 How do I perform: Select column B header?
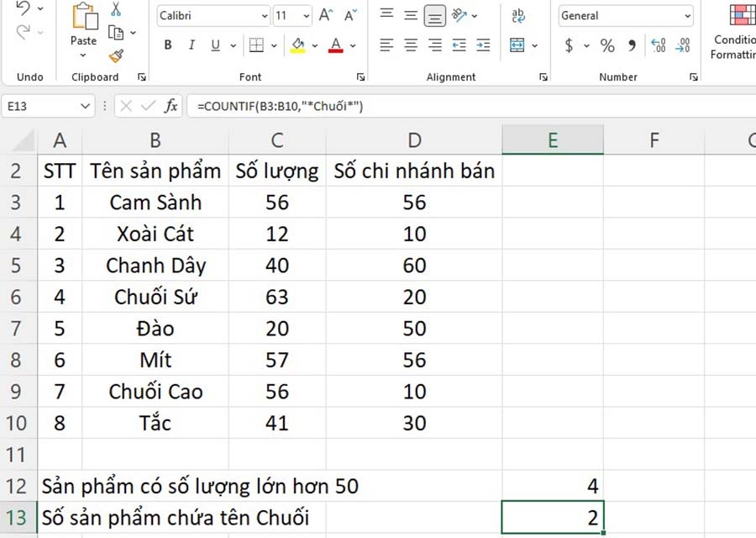155,140
